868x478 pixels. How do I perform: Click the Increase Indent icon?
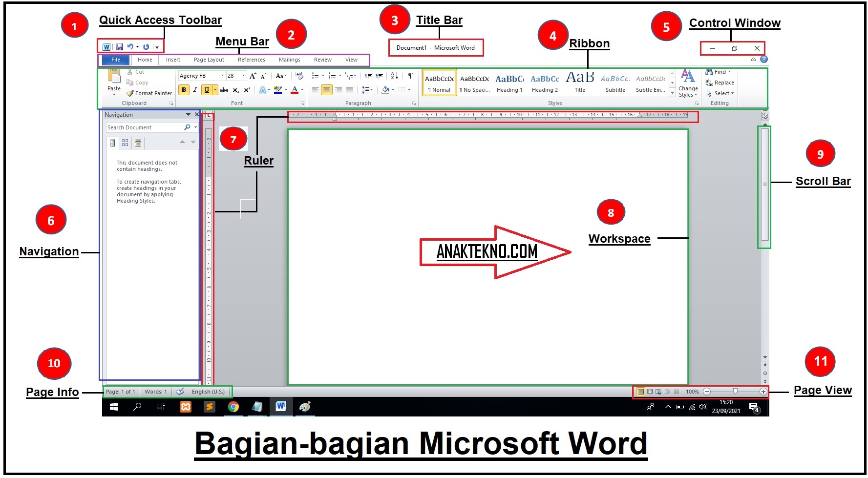(x=380, y=76)
